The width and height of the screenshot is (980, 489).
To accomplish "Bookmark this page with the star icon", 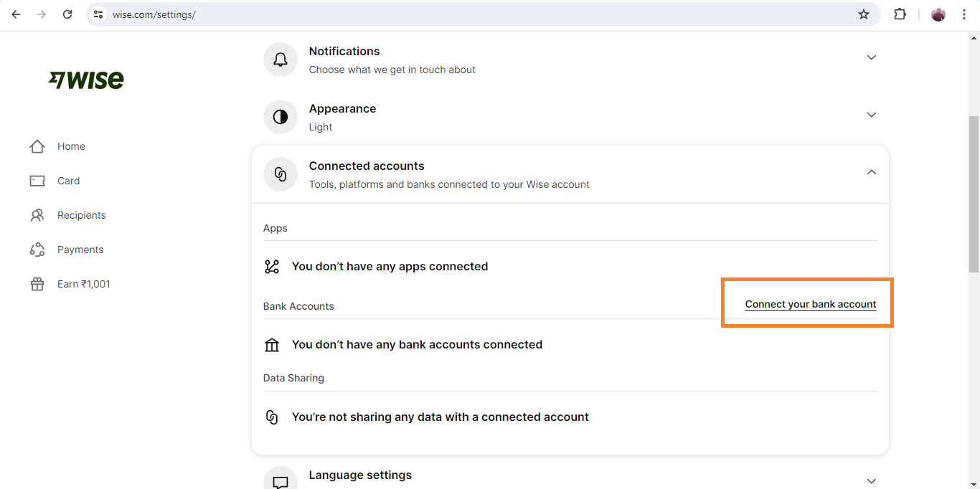I will [864, 14].
